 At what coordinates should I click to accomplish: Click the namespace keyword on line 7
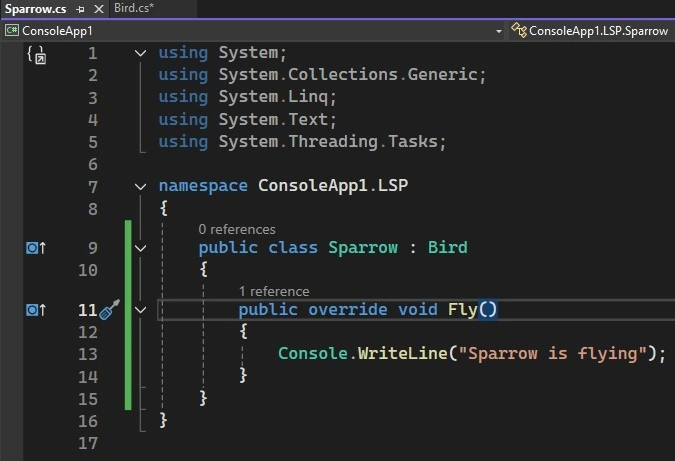pos(203,186)
